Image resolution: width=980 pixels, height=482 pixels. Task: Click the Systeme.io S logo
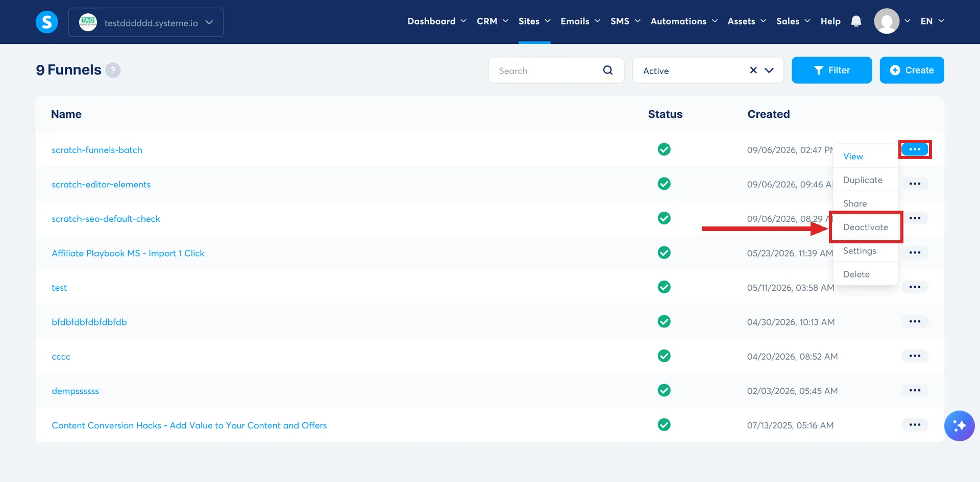click(x=46, y=22)
